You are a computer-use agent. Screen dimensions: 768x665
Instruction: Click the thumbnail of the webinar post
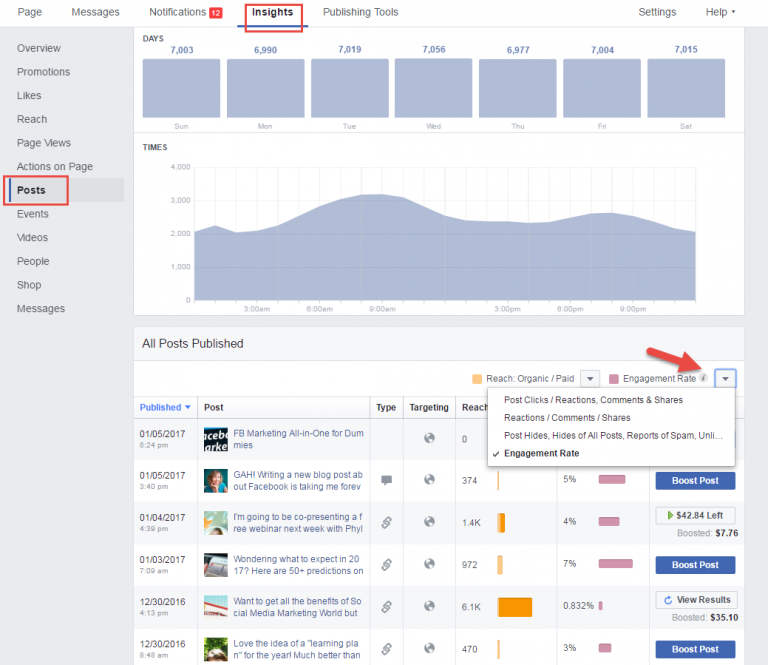pyautogui.click(x=216, y=523)
